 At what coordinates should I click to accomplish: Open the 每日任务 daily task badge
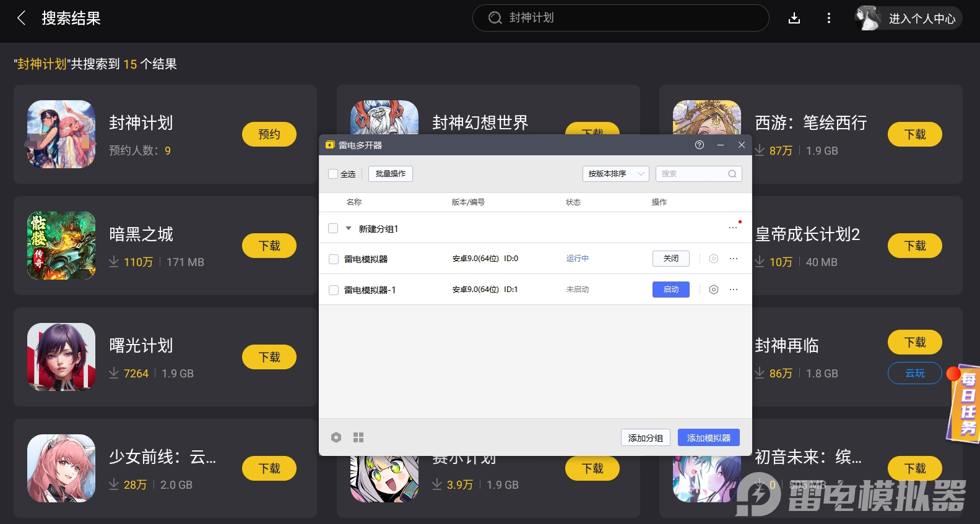click(x=964, y=403)
